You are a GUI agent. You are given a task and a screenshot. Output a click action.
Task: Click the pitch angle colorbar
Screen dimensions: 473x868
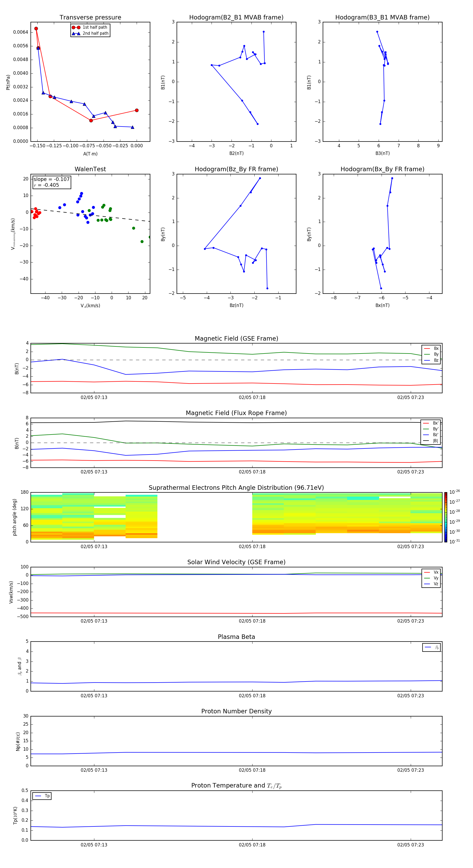446,517
